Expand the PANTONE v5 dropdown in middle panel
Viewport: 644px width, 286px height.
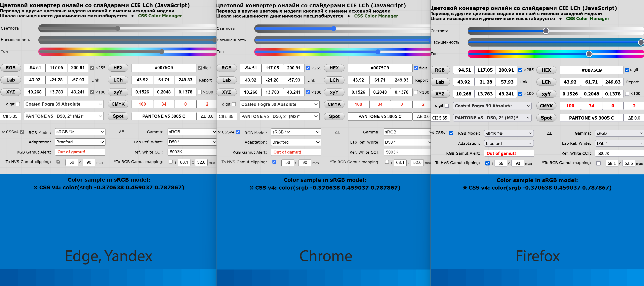(x=279, y=116)
